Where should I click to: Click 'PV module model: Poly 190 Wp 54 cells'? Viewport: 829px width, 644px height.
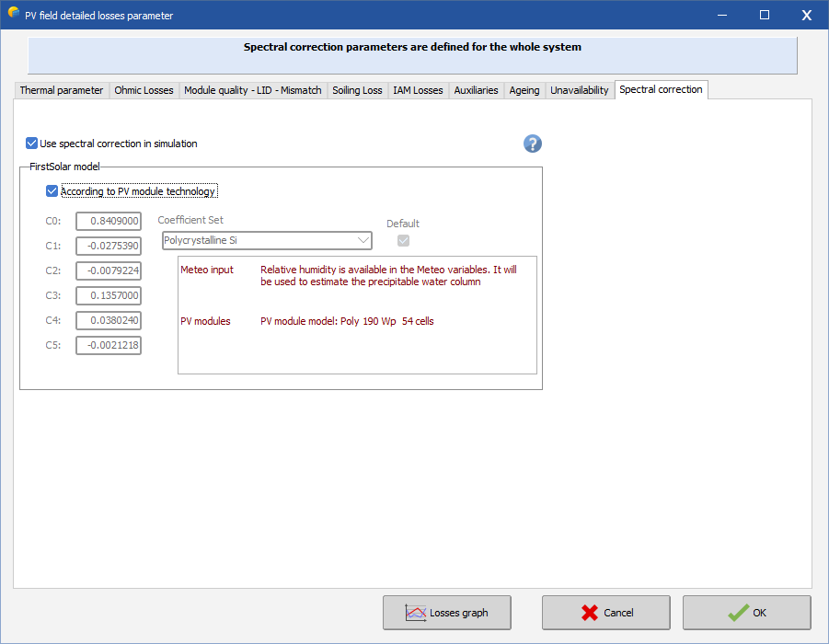point(347,321)
